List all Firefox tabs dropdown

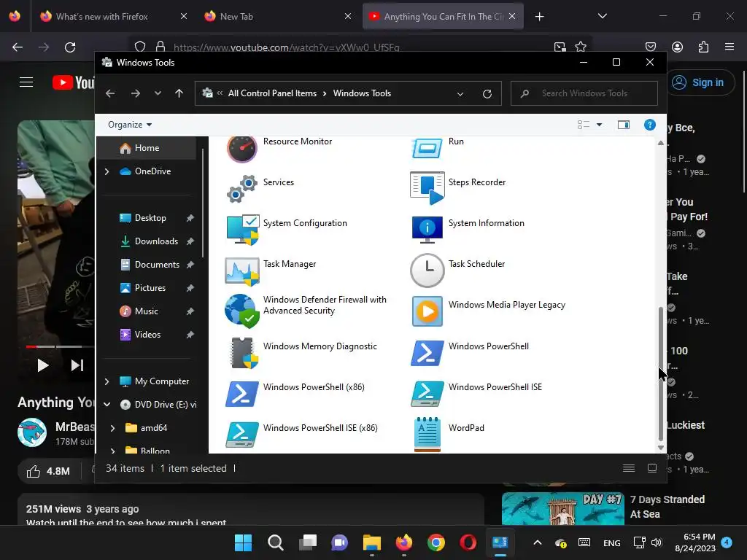(602, 16)
